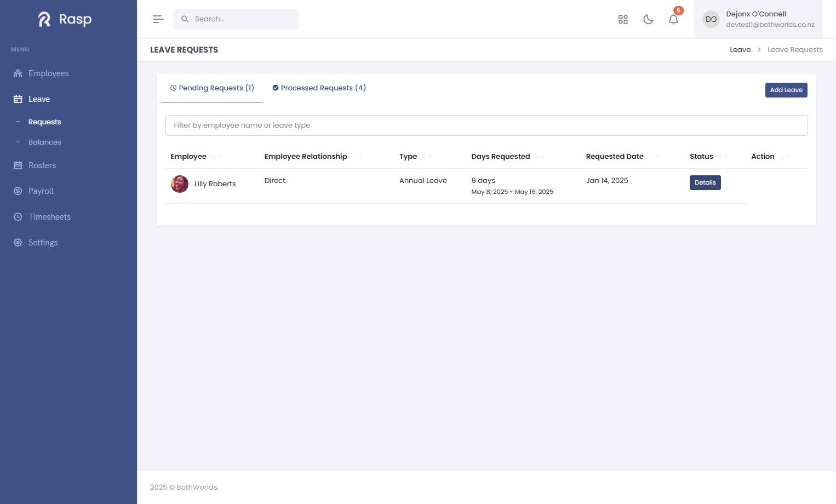Click the Add Leave button

pos(786,90)
